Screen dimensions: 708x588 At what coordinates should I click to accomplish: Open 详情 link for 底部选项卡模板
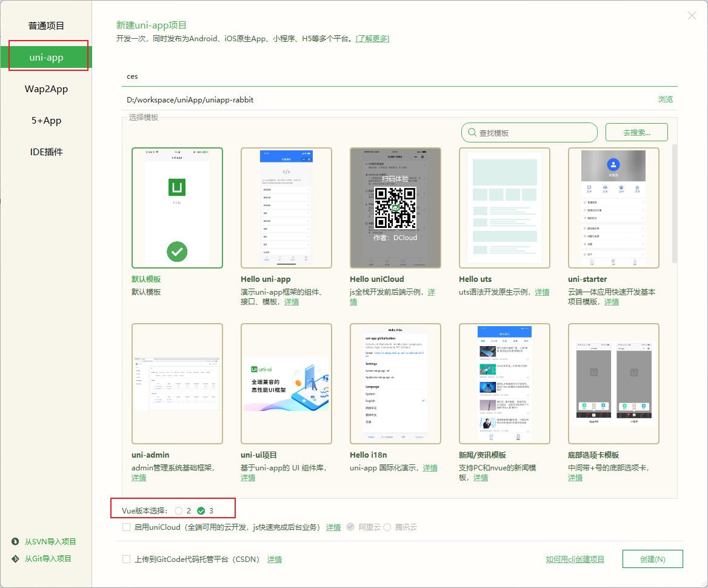point(575,477)
